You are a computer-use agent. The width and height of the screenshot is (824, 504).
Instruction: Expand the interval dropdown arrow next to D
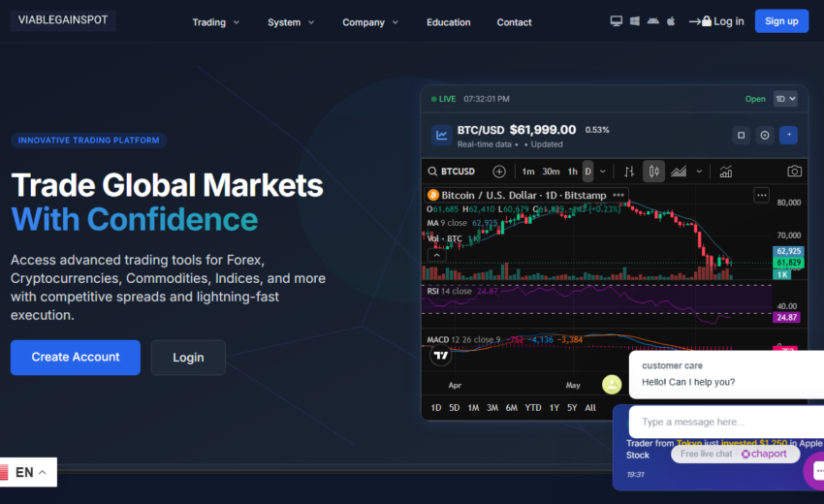603,172
